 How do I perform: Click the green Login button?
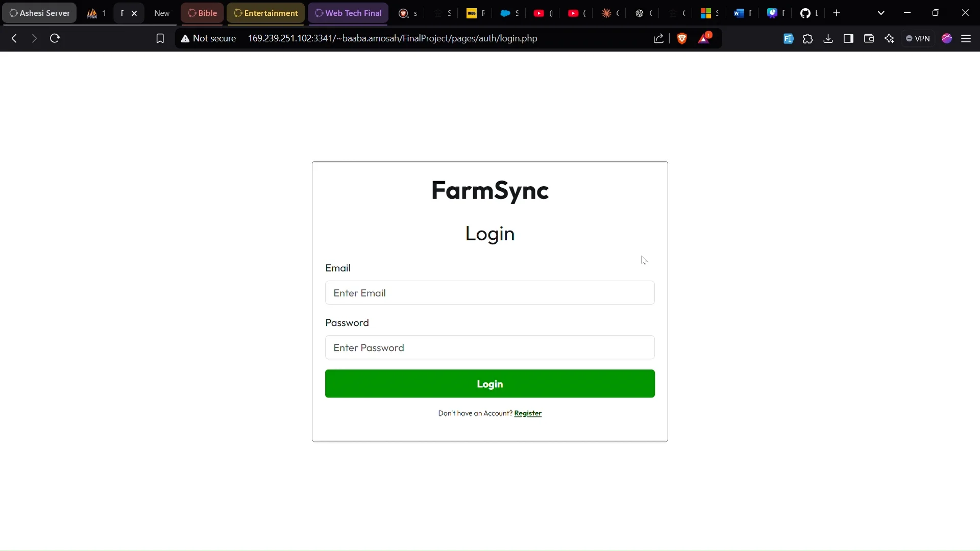(x=490, y=384)
